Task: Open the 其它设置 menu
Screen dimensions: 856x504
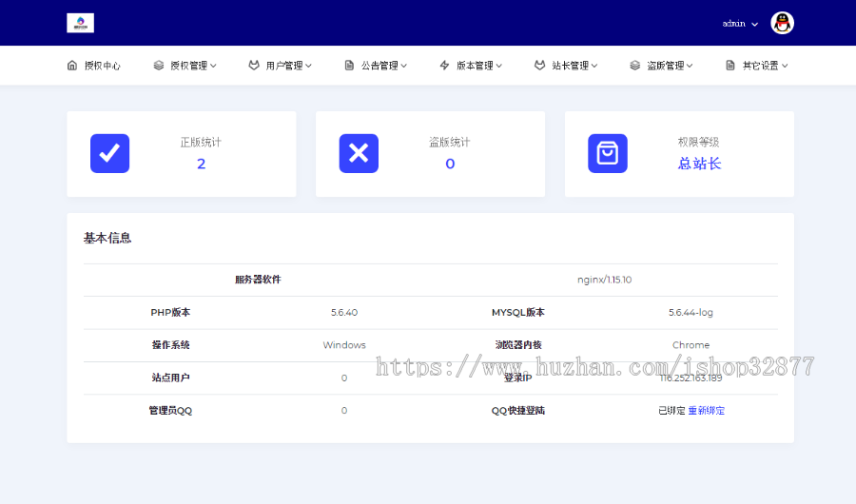Action: [757, 66]
